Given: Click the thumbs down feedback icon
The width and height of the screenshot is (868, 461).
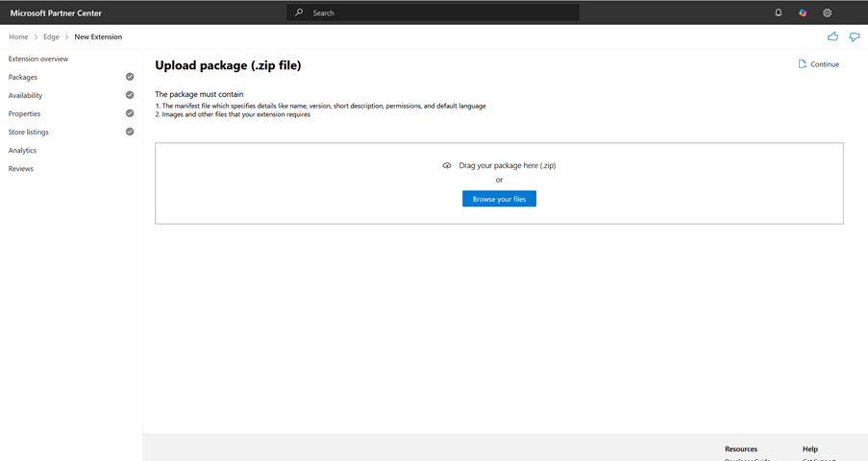Looking at the screenshot, I should click(854, 36).
